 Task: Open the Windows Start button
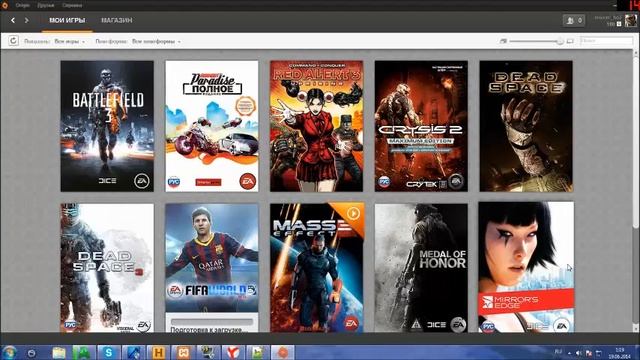click(x=9, y=352)
